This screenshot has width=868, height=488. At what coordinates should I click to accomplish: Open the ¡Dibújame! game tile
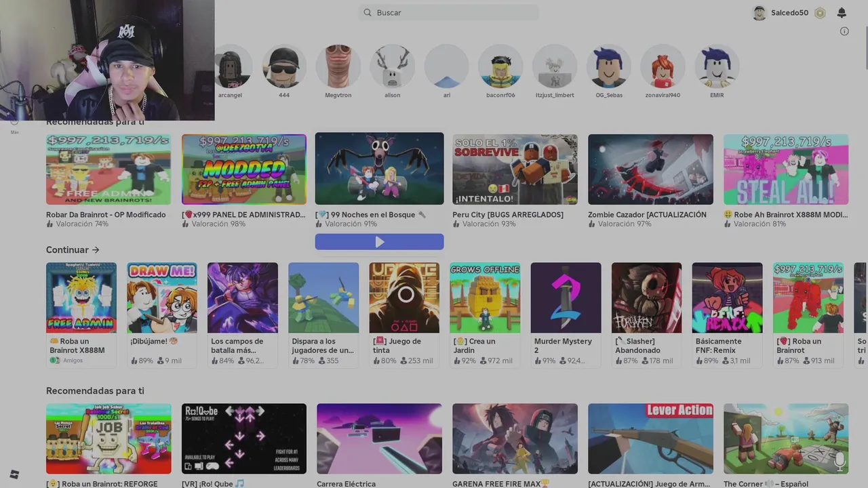(x=162, y=314)
